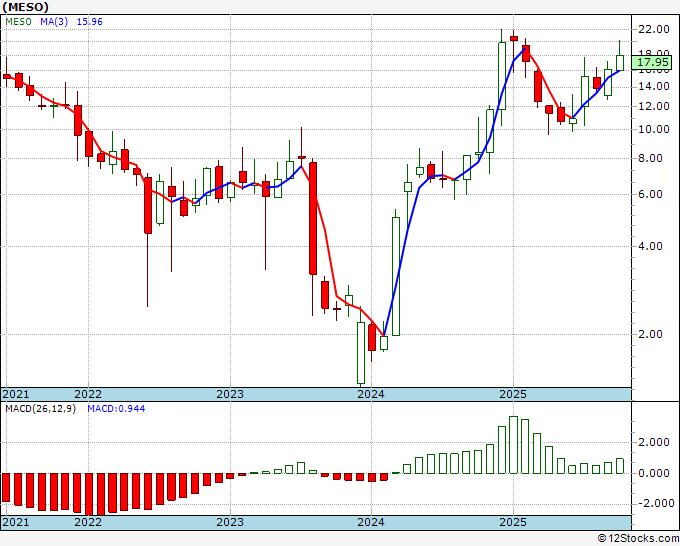Click 2022 on the MACD timeline

[x=88, y=522]
